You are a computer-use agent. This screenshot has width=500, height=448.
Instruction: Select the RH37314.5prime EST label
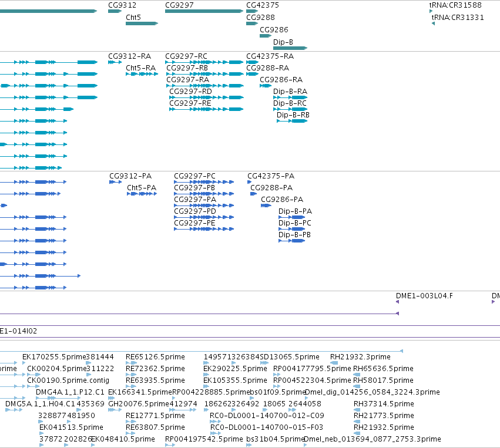pyautogui.click(x=384, y=404)
